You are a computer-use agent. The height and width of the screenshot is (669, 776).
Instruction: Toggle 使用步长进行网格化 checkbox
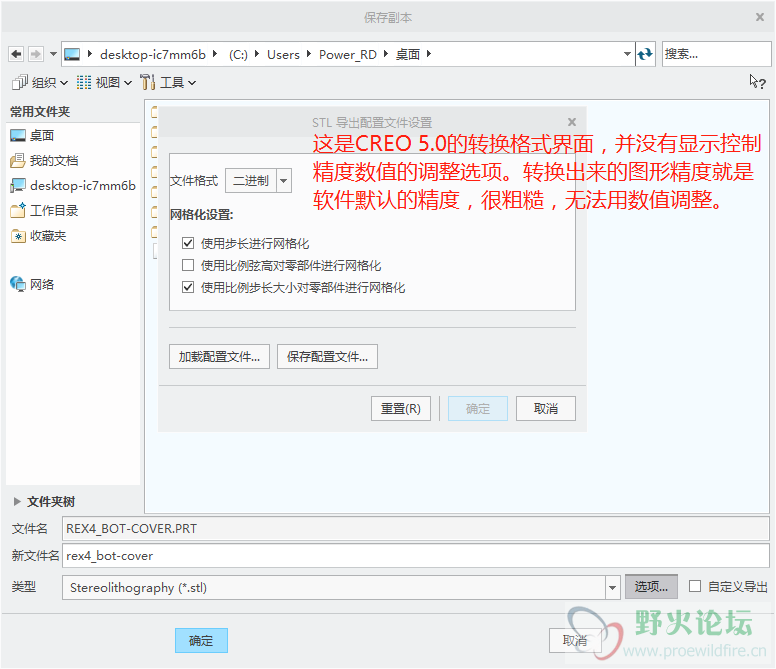coord(188,243)
